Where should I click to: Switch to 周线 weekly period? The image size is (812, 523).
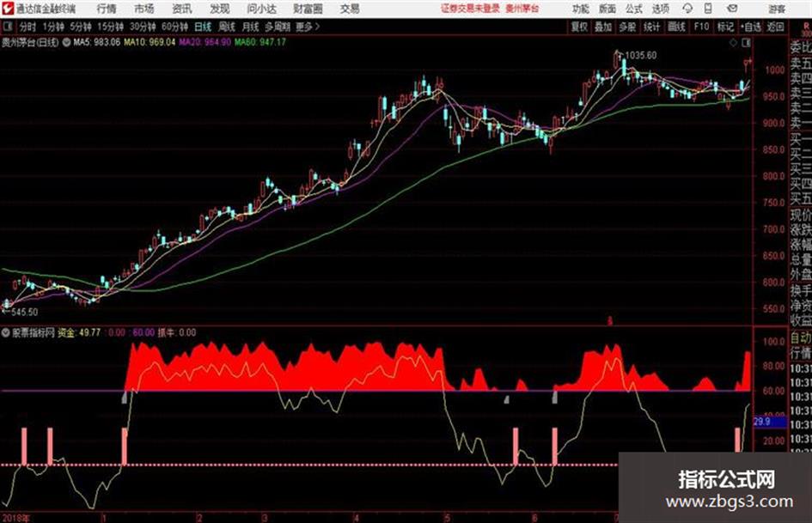pyautogui.click(x=227, y=27)
